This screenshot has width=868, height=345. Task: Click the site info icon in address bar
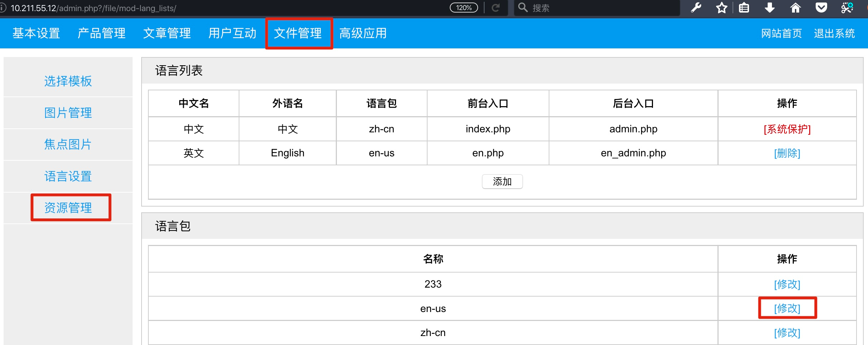3,8
